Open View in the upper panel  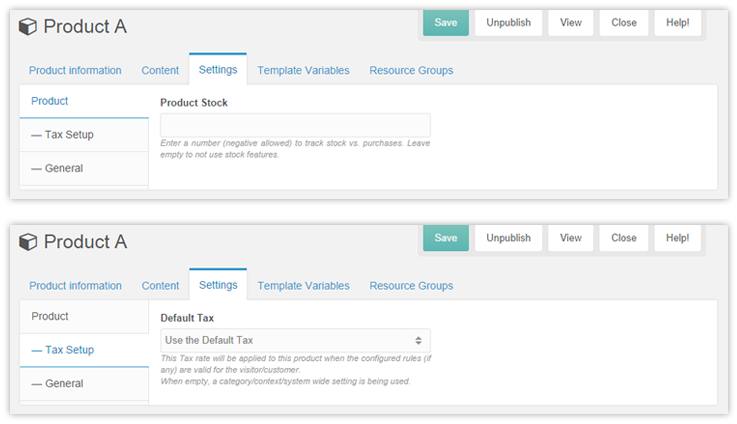pos(571,23)
